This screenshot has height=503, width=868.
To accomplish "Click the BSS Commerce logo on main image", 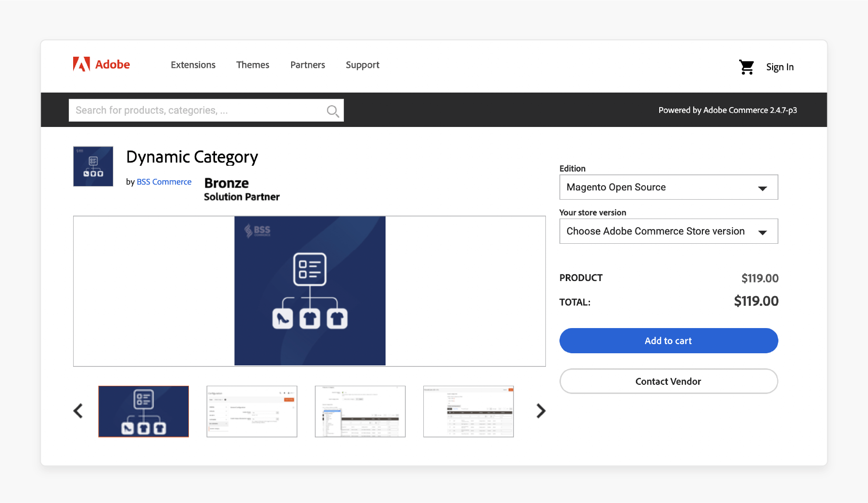I will (x=257, y=231).
